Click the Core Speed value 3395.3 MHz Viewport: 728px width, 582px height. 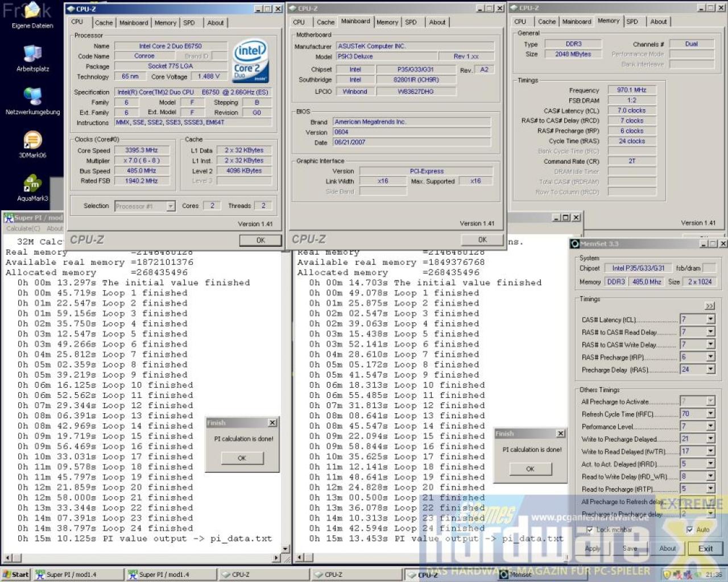click(x=141, y=151)
